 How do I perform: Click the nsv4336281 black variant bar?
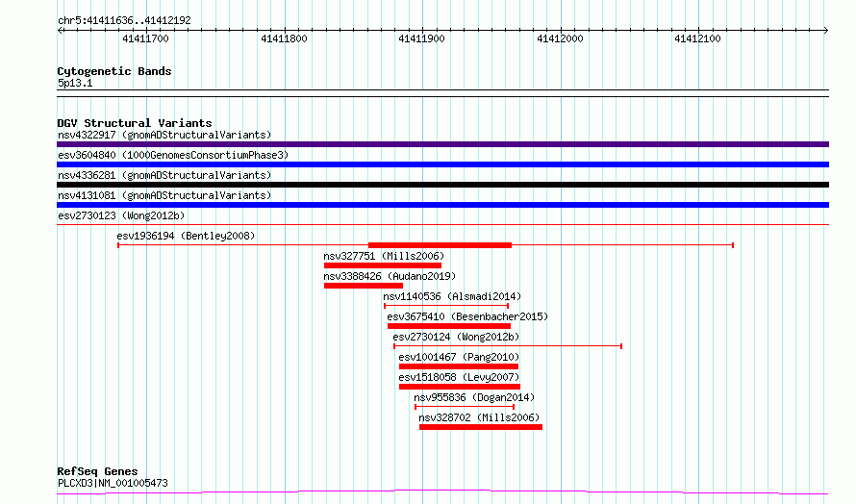(x=442, y=185)
